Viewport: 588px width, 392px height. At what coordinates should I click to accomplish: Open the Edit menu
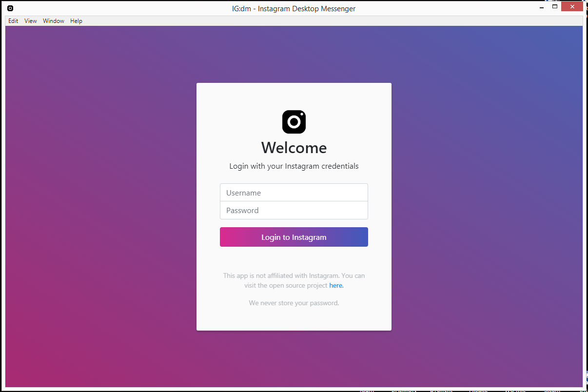(x=13, y=21)
